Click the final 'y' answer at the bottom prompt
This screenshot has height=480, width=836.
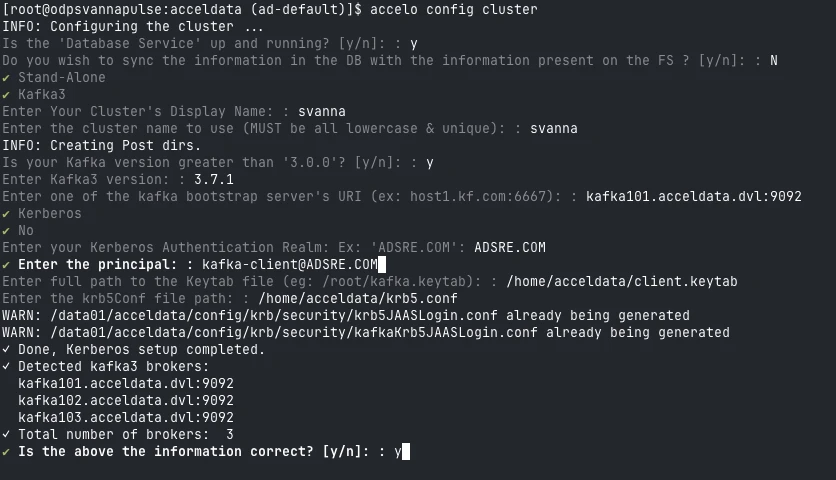coord(397,451)
